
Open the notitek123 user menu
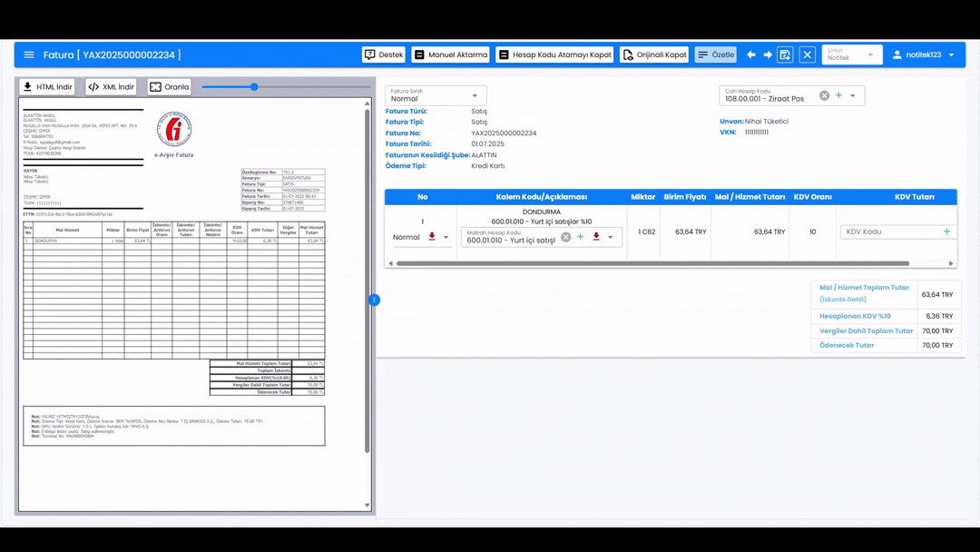tap(924, 54)
